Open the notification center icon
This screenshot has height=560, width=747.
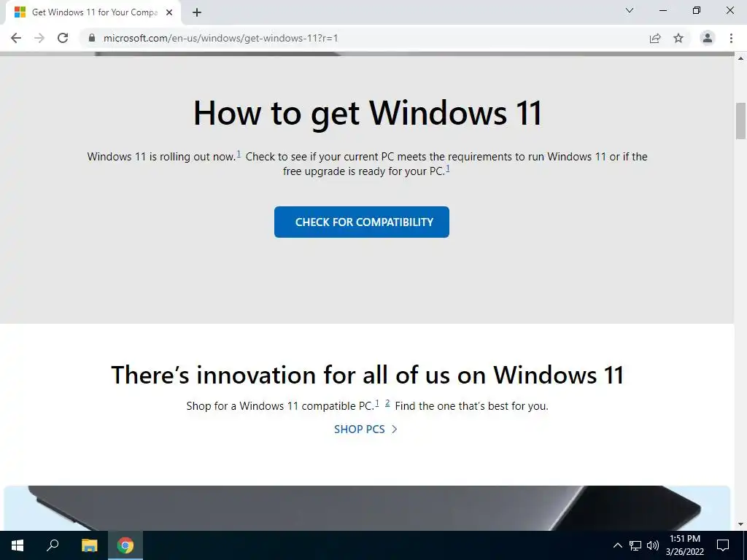[x=723, y=545]
